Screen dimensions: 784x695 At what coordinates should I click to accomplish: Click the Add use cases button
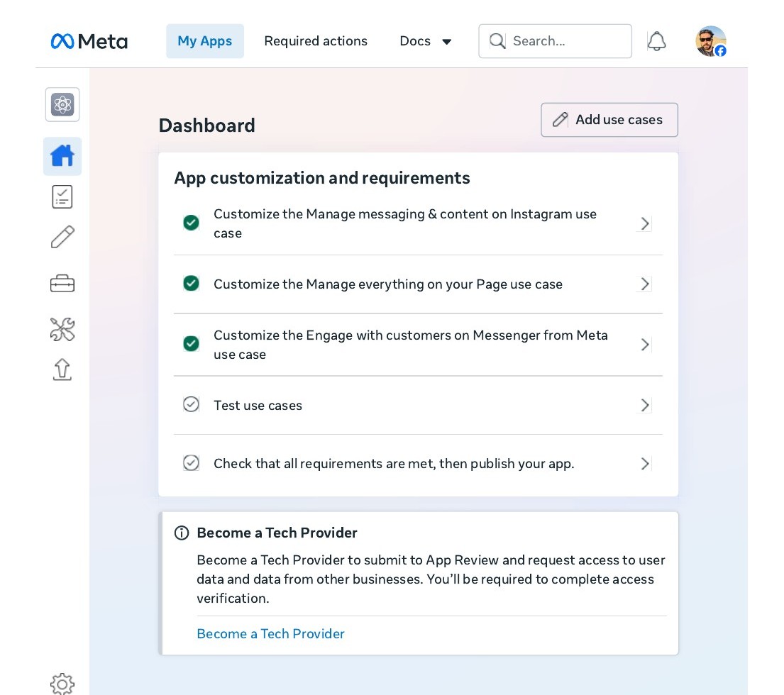point(609,120)
